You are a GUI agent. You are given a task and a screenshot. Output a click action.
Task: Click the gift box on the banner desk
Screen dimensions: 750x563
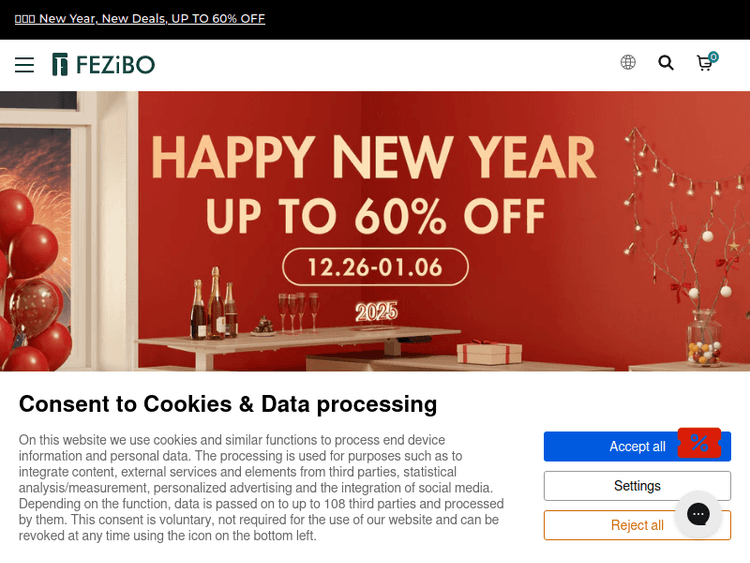[489, 352]
